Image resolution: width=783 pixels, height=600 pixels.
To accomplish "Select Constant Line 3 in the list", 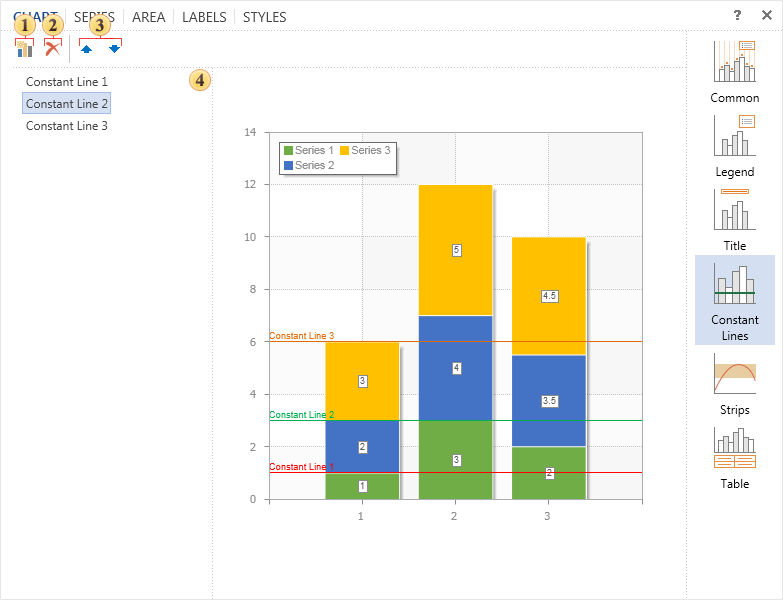I will [x=67, y=126].
